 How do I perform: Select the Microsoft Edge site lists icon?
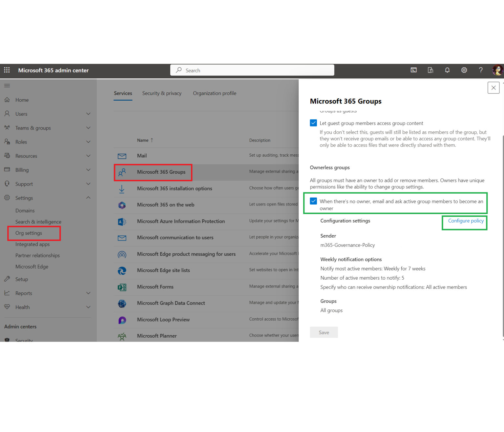pyautogui.click(x=122, y=270)
